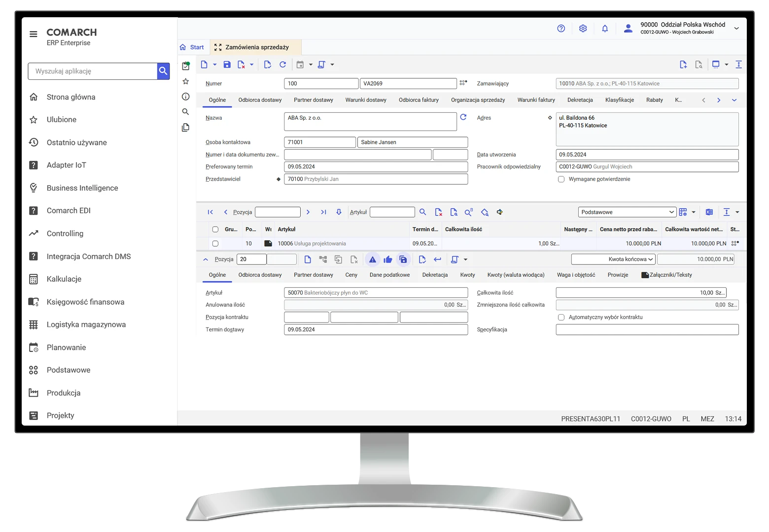This screenshot has height=532, width=769.
Task: Tick the checkbox on row 10 Usługa projektowania
Action: (215, 244)
